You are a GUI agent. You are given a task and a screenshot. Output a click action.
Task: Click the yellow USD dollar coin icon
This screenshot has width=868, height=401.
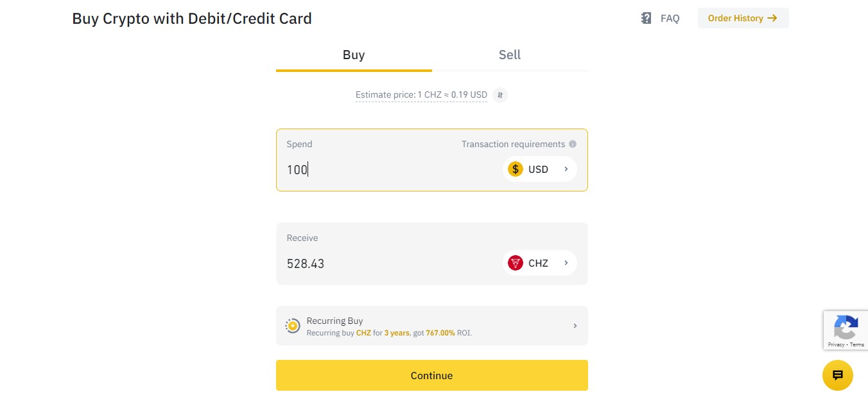tap(516, 169)
